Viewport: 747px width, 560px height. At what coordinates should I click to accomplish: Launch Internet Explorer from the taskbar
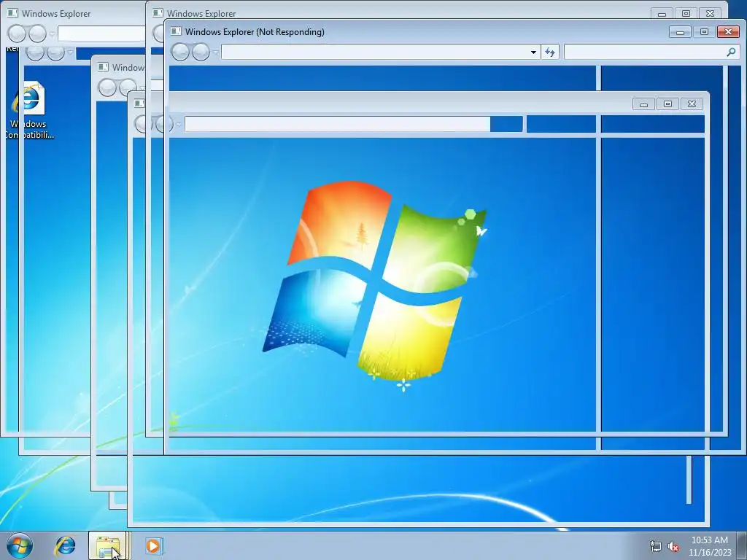65,545
